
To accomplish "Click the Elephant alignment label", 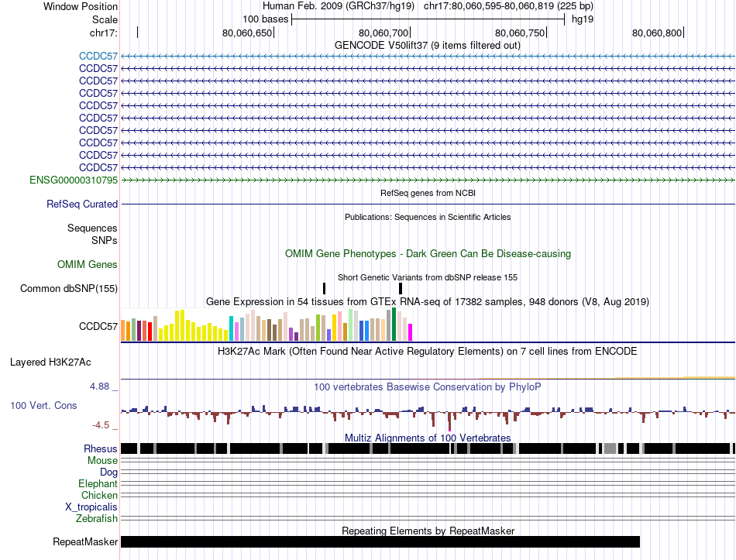I will (98, 484).
